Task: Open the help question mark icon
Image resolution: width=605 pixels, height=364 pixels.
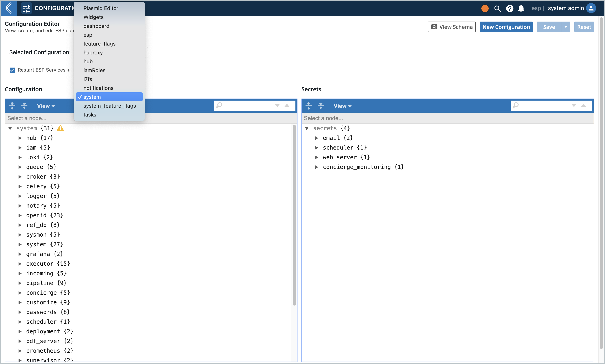Action: 510,8
